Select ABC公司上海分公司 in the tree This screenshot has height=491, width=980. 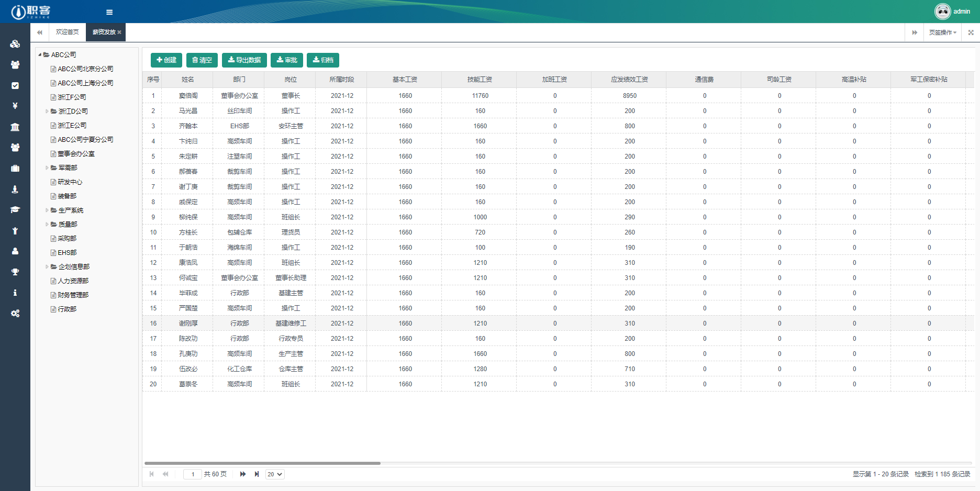85,83
